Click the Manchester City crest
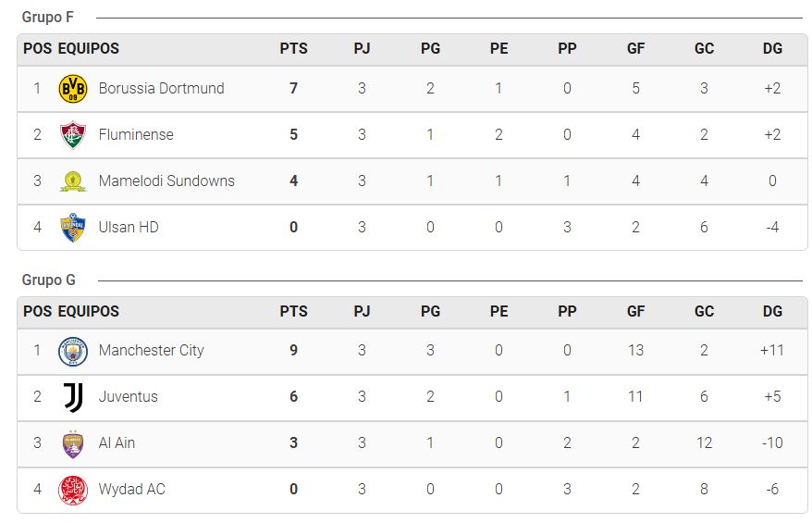Image resolution: width=812 pixels, height=523 pixels. (73, 351)
